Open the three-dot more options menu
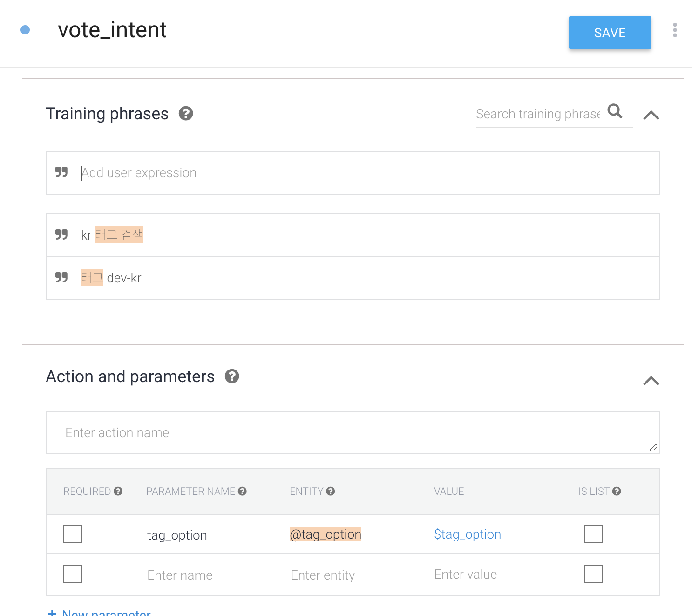Image resolution: width=692 pixels, height=616 pixels. (x=675, y=30)
